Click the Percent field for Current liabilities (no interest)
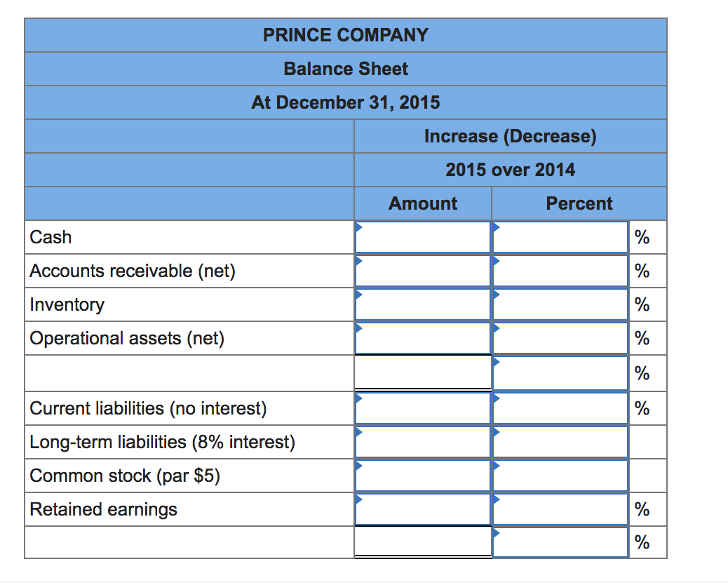728x585 pixels. pyautogui.click(x=560, y=408)
